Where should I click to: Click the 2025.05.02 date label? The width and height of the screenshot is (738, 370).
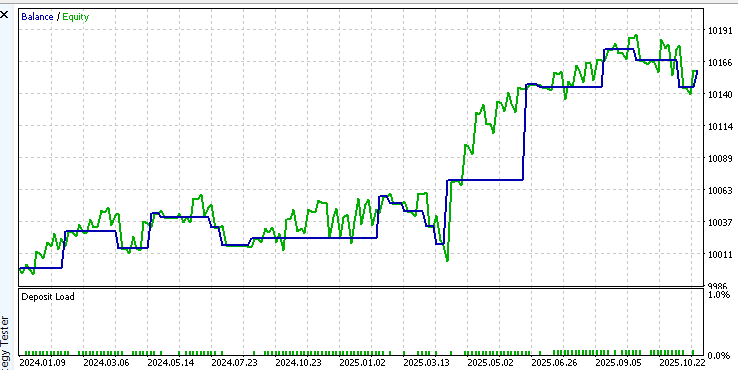click(490, 363)
